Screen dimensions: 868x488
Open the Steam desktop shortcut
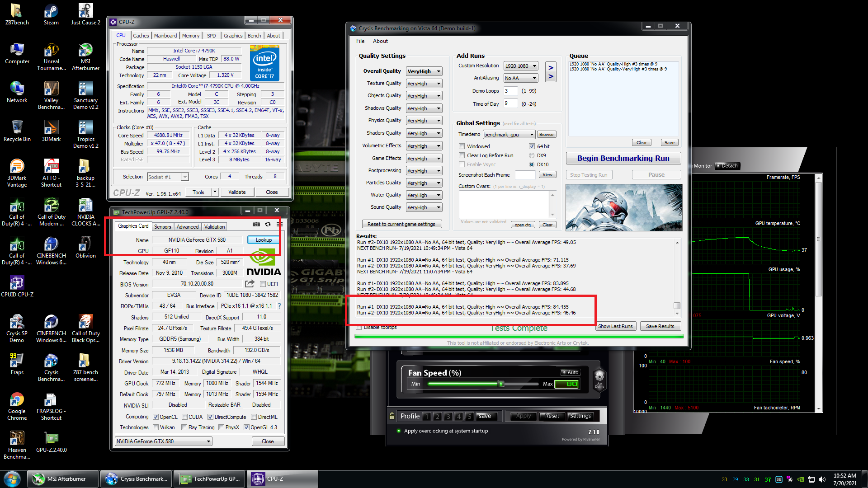pyautogui.click(x=51, y=15)
